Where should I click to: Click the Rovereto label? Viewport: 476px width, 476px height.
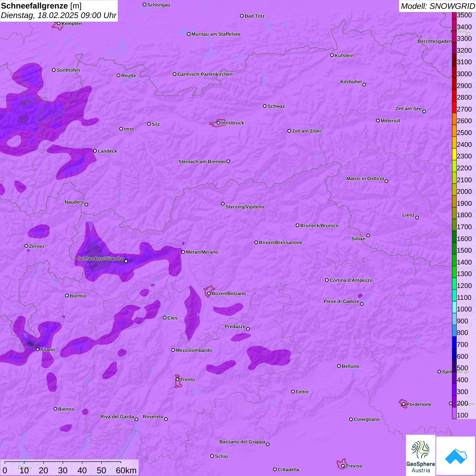tap(153, 417)
